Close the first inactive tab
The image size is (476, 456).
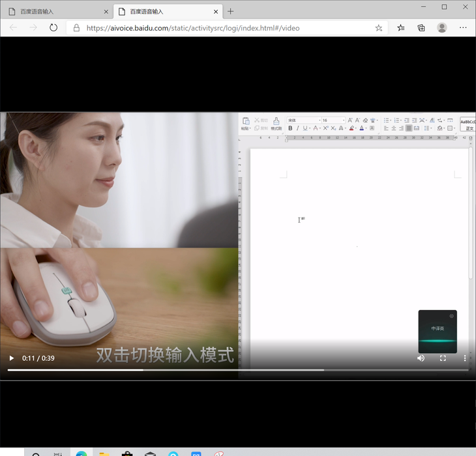point(106,11)
